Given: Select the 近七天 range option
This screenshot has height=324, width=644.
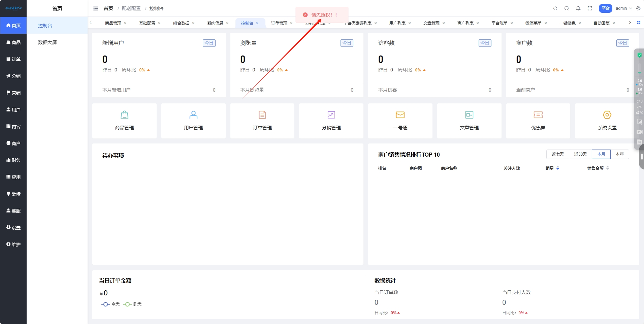Looking at the screenshot, I should 558,154.
